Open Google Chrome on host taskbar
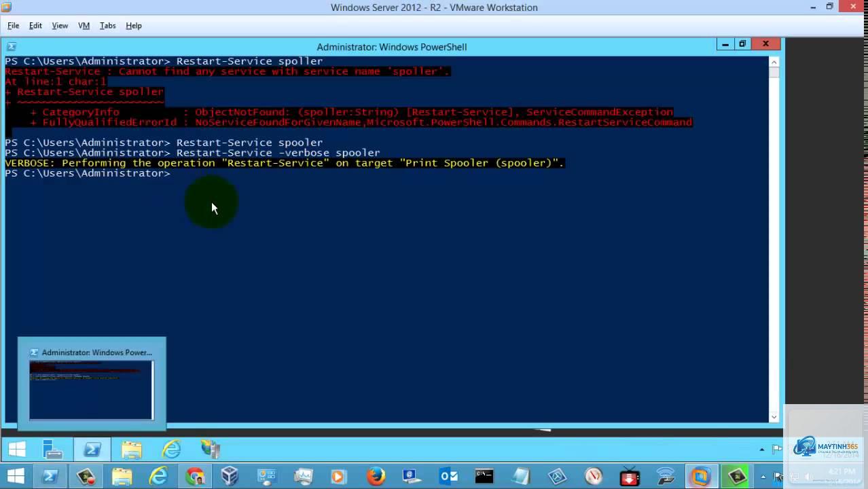This screenshot has height=489, width=868. 195,476
